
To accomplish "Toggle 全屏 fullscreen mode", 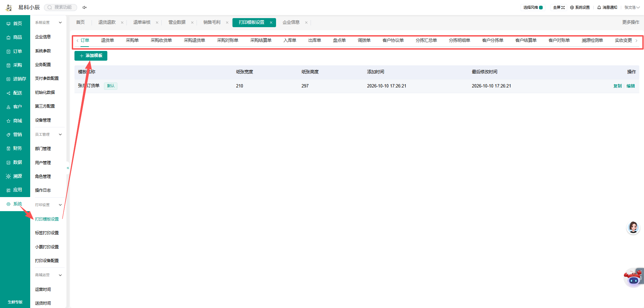I will click(559, 7).
